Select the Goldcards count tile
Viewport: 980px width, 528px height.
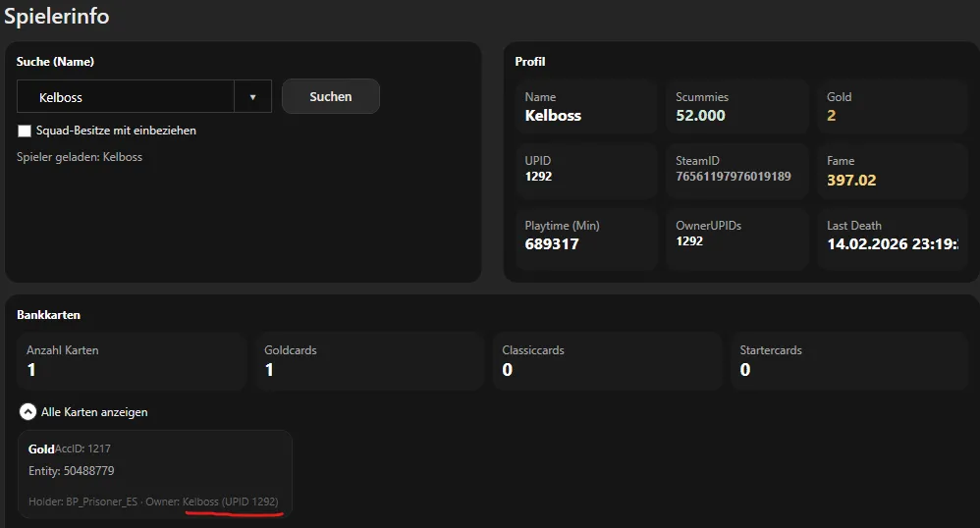click(368, 361)
